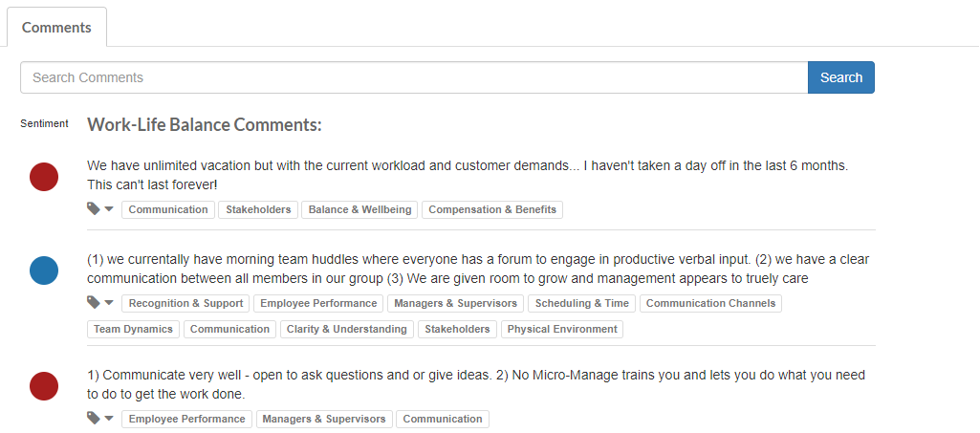Click the tag icon under the vacation comment
Viewport: 980px width, 433px height.
tap(93, 208)
